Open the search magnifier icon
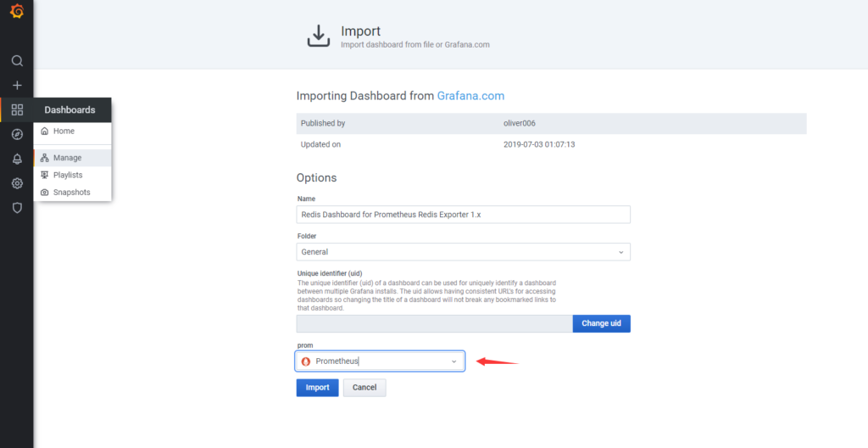This screenshot has width=868, height=448. pyautogui.click(x=17, y=61)
